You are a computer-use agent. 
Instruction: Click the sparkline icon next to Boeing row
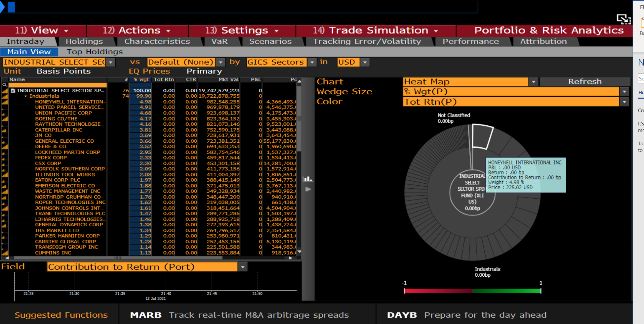click(x=5, y=119)
